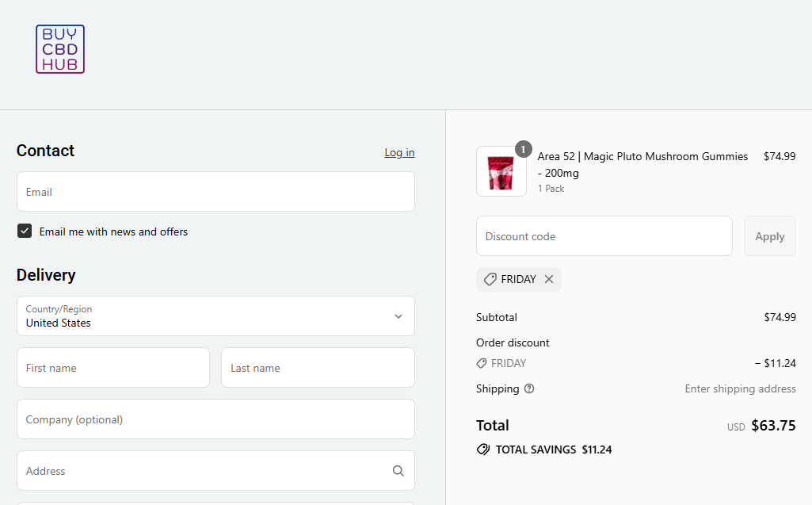This screenshot has width=812, height=505.
Task: Focus the Discount code field
Action: click(604, 236)
